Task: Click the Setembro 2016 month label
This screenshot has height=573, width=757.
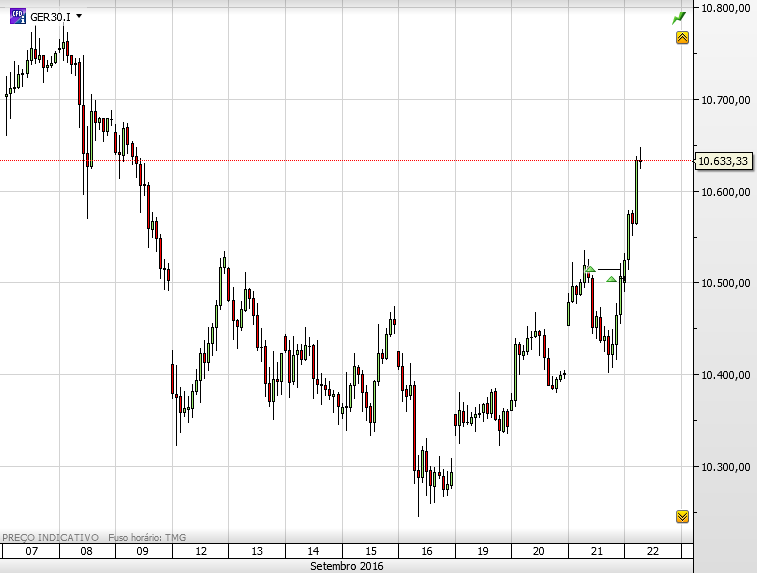Action: click(347, 566)
